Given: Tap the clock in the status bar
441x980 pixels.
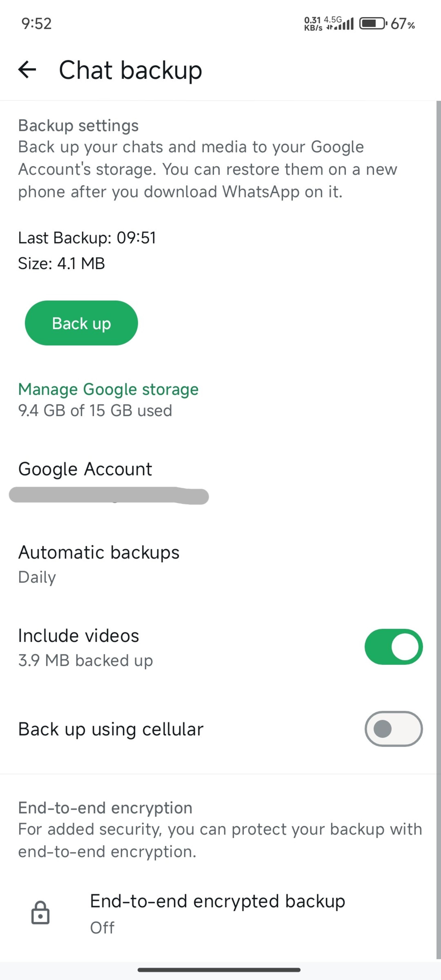Looking at the screenshot, I should [x=37, y=24].
